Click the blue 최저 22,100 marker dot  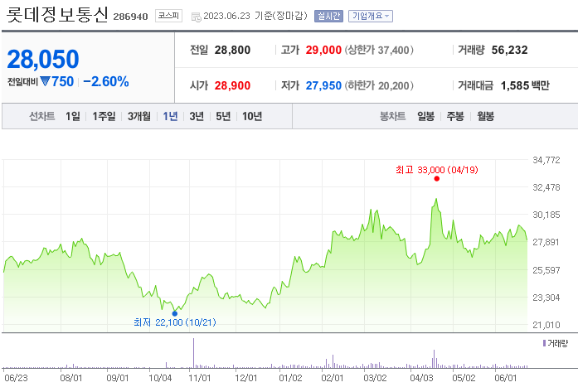pos(175,313)
